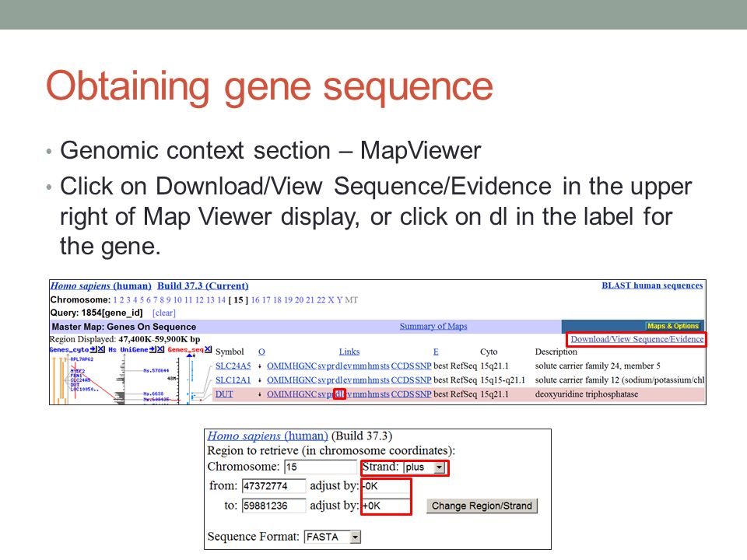
Task: Remove the Hs UniGene map with X icon
Action: [x=160, y=349]
